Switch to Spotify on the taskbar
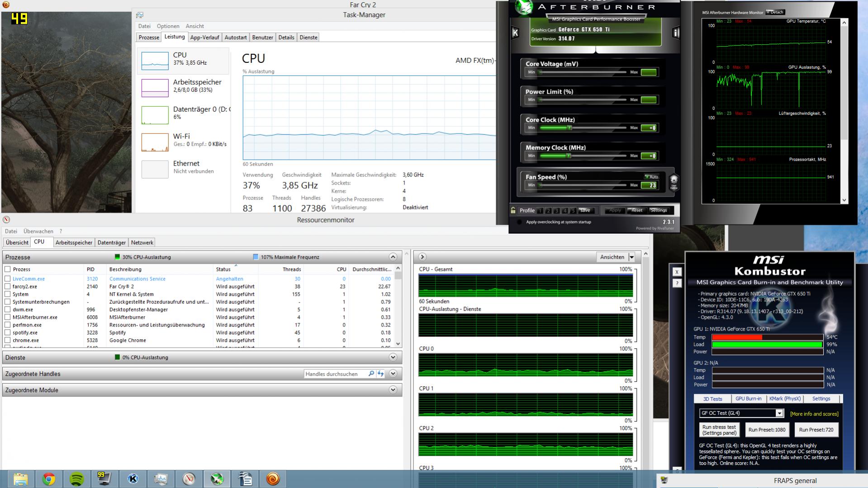This screenshot has width=868, height=488. pyautogui.click(x=77, y=479)
